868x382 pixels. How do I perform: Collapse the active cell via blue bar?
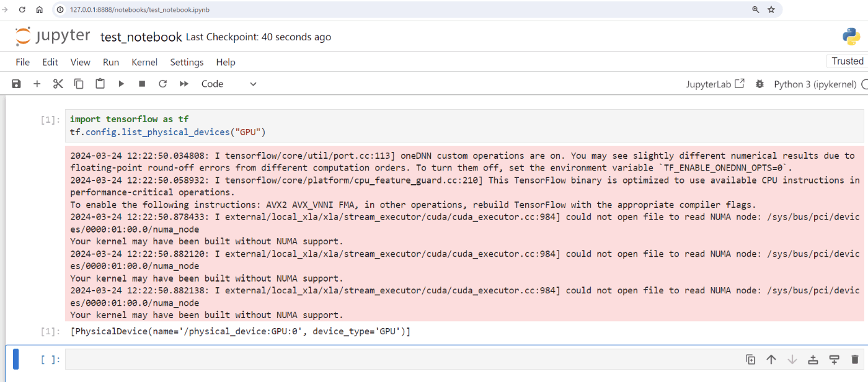16,359
